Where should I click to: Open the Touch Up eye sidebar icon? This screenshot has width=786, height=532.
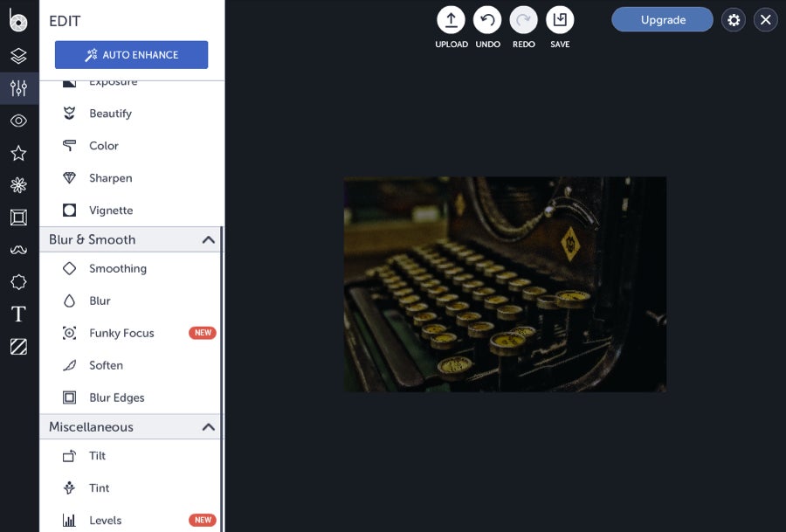click(18, 121)
